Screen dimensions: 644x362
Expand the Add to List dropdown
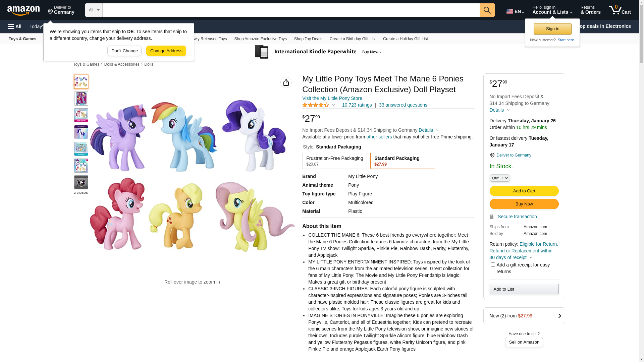coord(524,289)
